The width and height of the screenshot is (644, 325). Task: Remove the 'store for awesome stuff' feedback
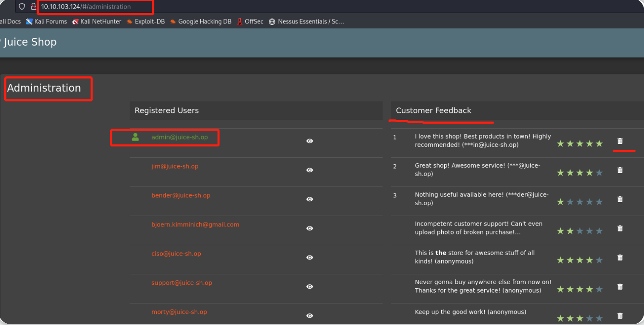(620, 257)
